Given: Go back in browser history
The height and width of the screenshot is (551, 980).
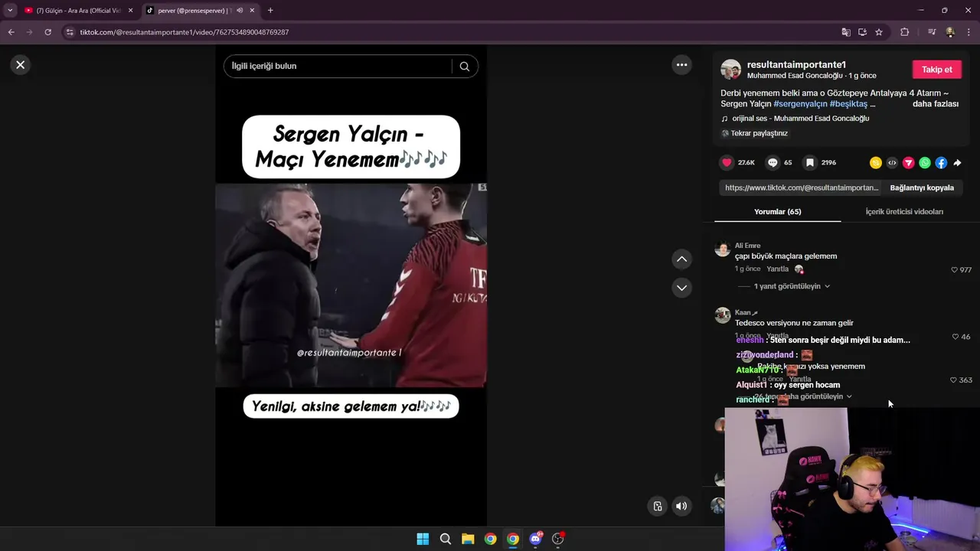Looking at the screenshot, I should point(11,32).
